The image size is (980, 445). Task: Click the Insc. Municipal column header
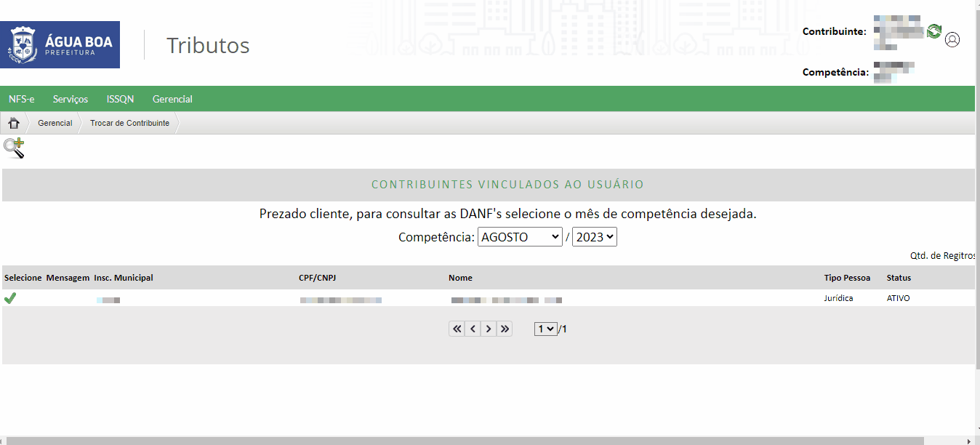pyautogui.click(x=124, y=278)
